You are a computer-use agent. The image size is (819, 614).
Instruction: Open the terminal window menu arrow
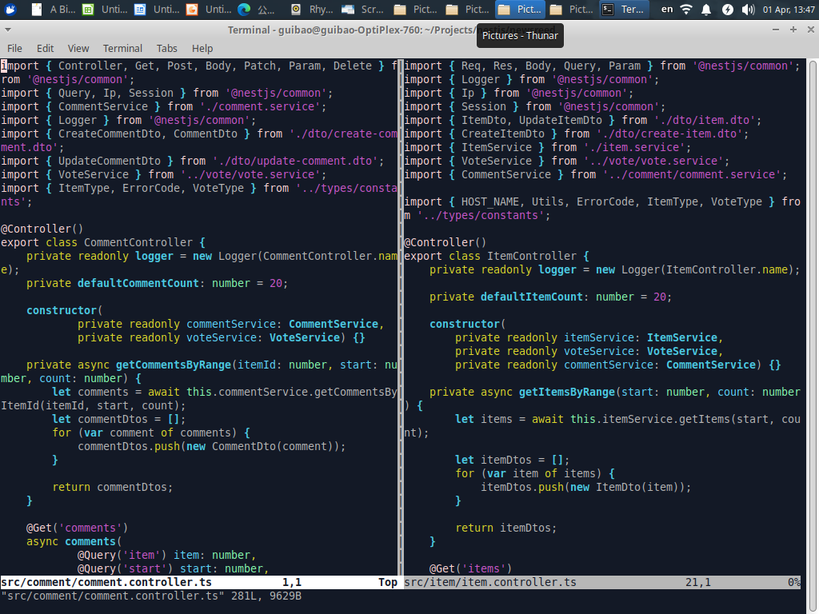click(7, 30)
